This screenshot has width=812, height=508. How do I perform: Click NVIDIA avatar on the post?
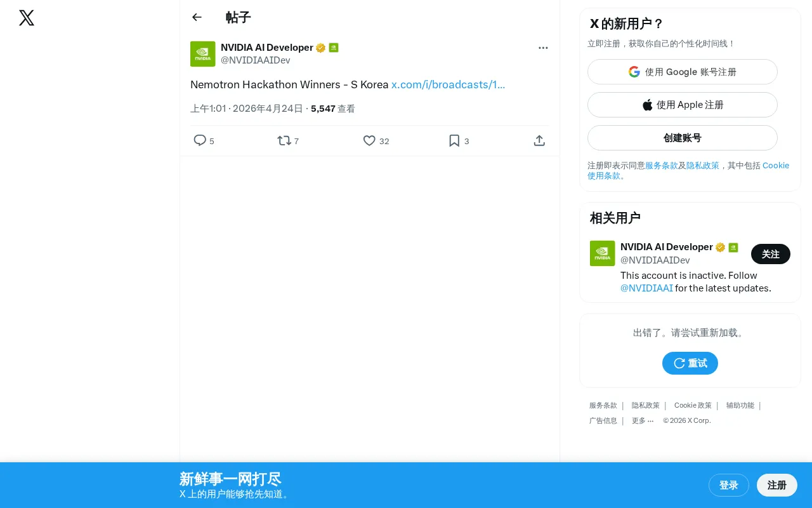coord(203,54)
